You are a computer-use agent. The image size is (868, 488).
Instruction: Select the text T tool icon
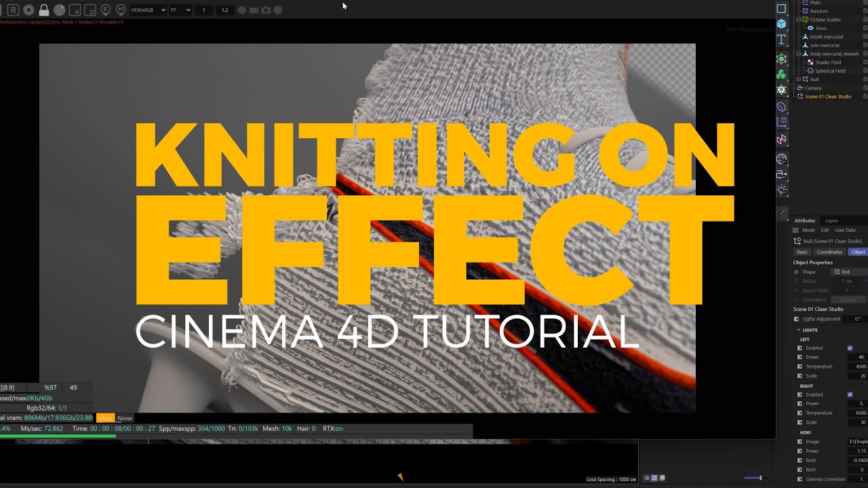(x=781, y=40)
